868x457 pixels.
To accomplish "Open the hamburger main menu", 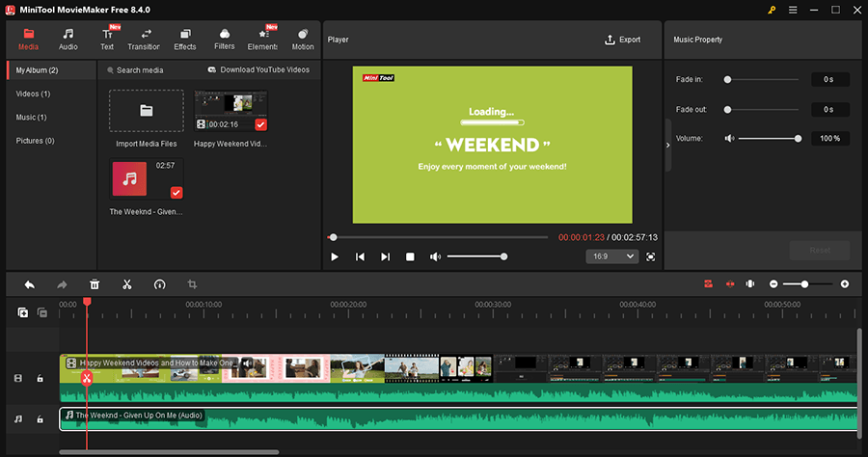I will pos(793,10).
